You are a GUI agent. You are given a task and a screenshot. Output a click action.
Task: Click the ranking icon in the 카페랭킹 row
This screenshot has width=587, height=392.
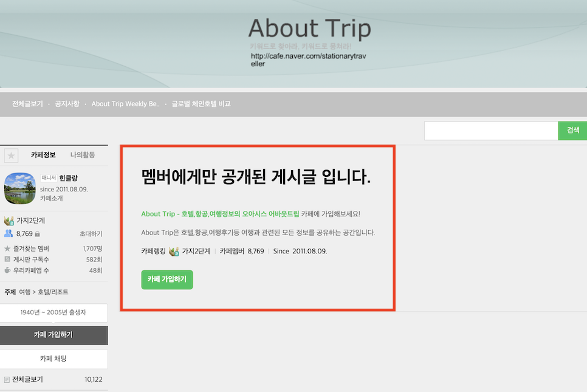174,251
